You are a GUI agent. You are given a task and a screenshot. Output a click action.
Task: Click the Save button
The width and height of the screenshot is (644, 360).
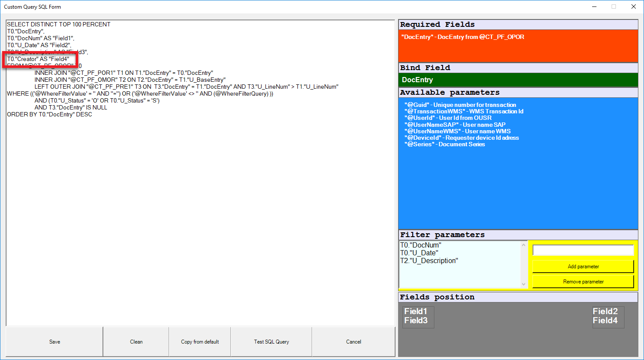[x=54, y=341]
